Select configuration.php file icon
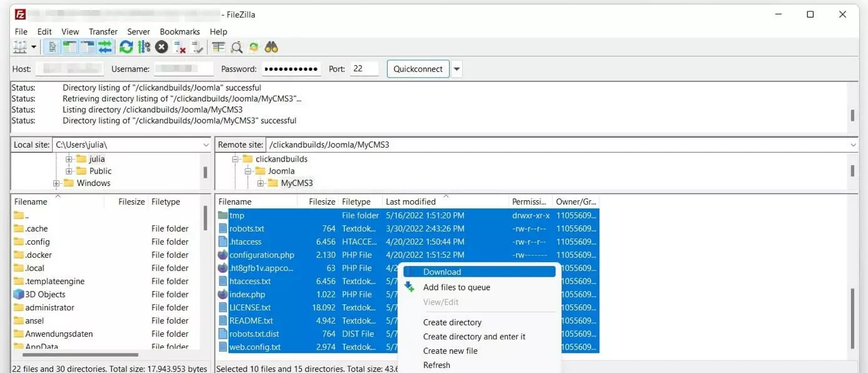The width and height of the screenshot is (868, 373). (x=223, y=255)
